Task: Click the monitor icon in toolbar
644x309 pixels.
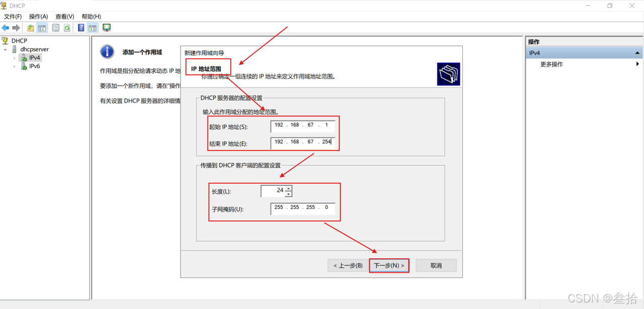Action: (x=107, y=27)
